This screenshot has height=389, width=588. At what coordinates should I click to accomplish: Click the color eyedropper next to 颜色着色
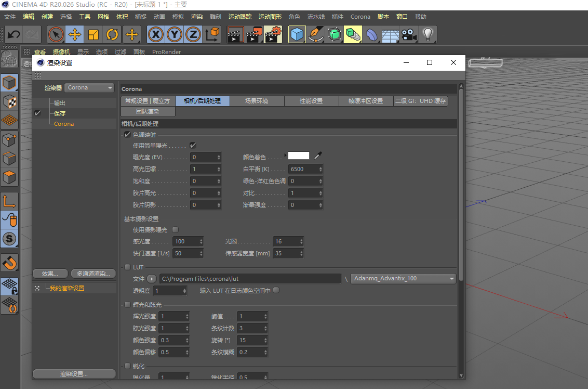pyautogui.click(x=318, y=155)
